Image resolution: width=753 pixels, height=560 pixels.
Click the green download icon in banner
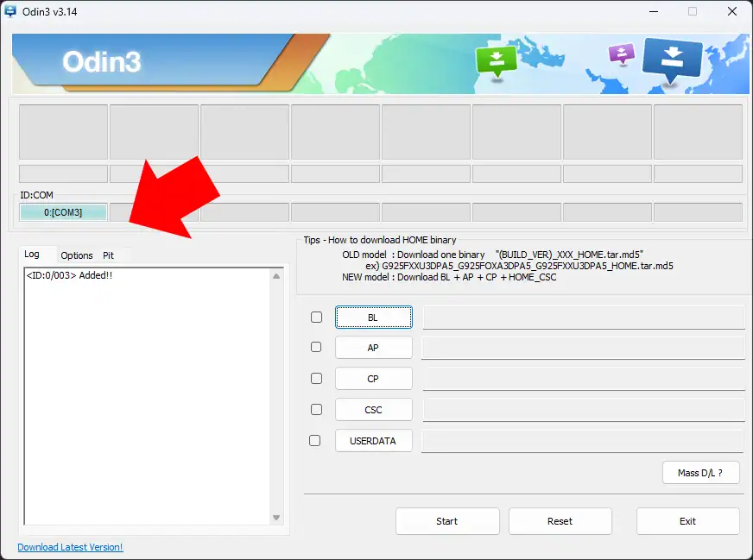[x=497, y=60]
